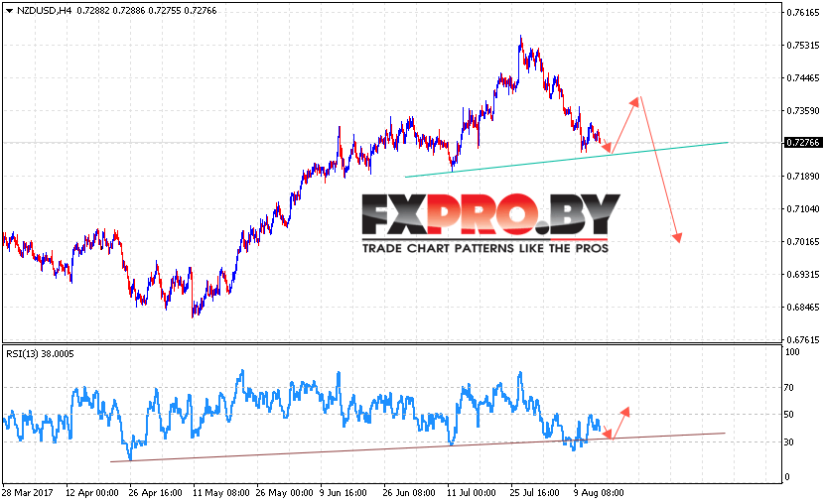Click the RSI level 70 label

pos(789,388)
